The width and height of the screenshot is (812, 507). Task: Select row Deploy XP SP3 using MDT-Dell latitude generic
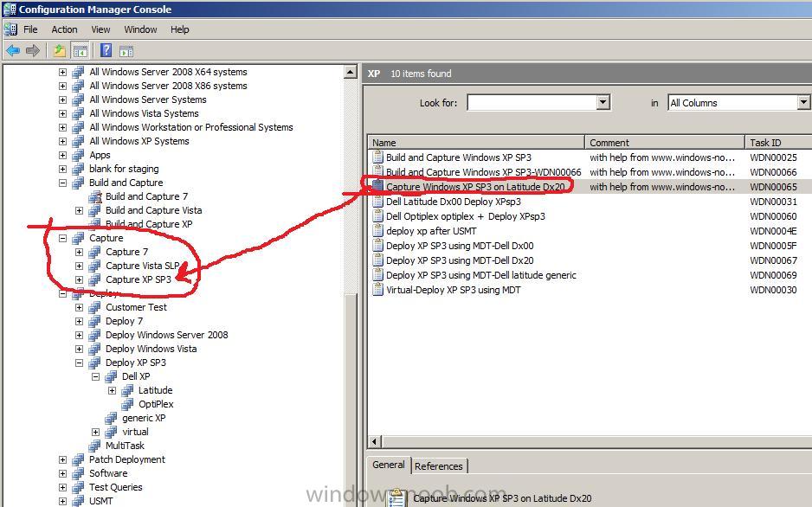pos(590,275)
